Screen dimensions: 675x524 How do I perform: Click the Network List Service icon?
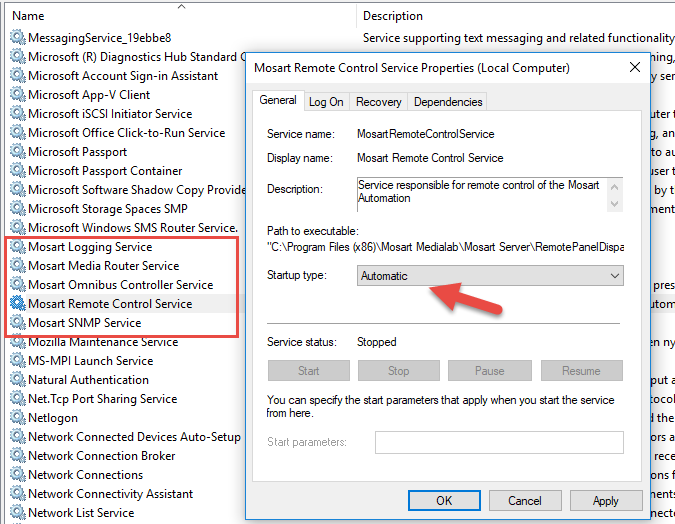pyautogui.click(x=17, y=513)
